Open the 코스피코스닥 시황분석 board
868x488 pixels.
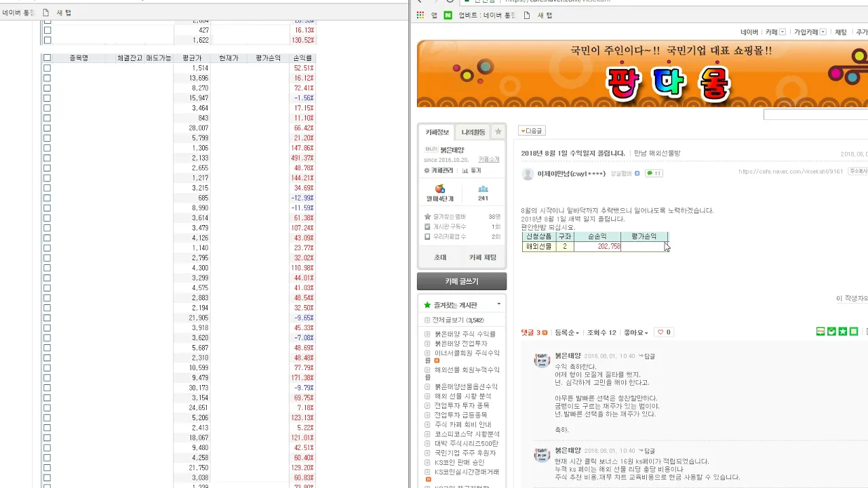click(x=467, y=434)
